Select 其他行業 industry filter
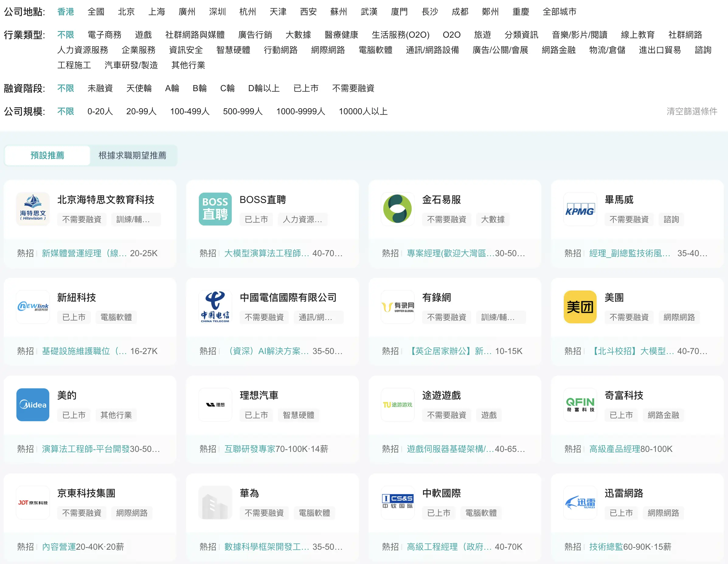This screenshot has height=564, width=728. (x=188, y=65)
